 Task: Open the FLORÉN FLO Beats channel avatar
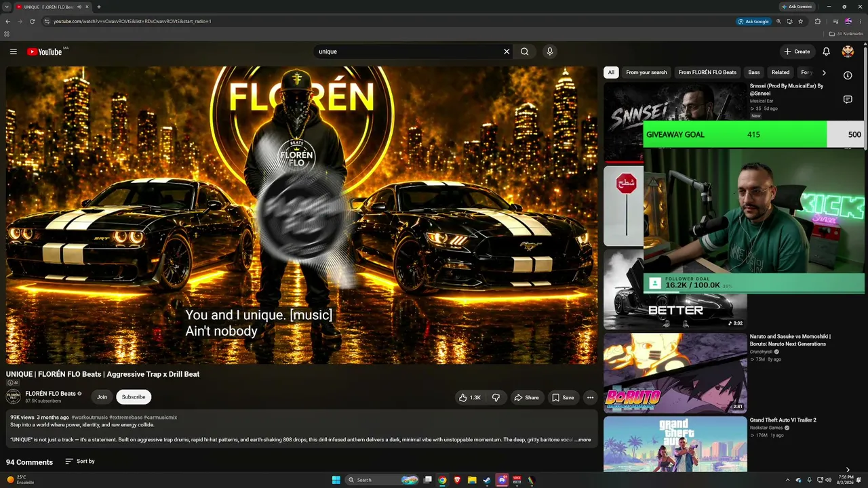pyautogui.click(x=13, y=397)
